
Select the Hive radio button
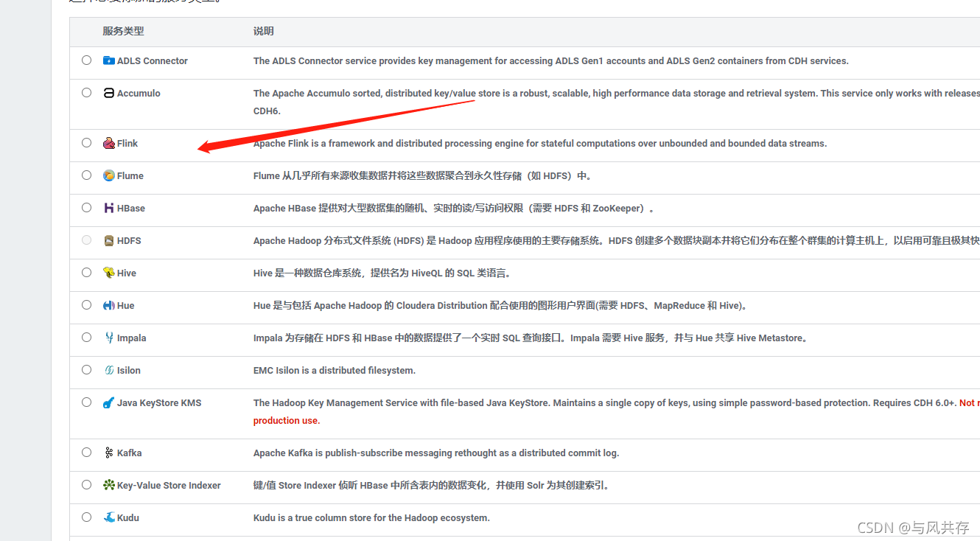(87, 273)
